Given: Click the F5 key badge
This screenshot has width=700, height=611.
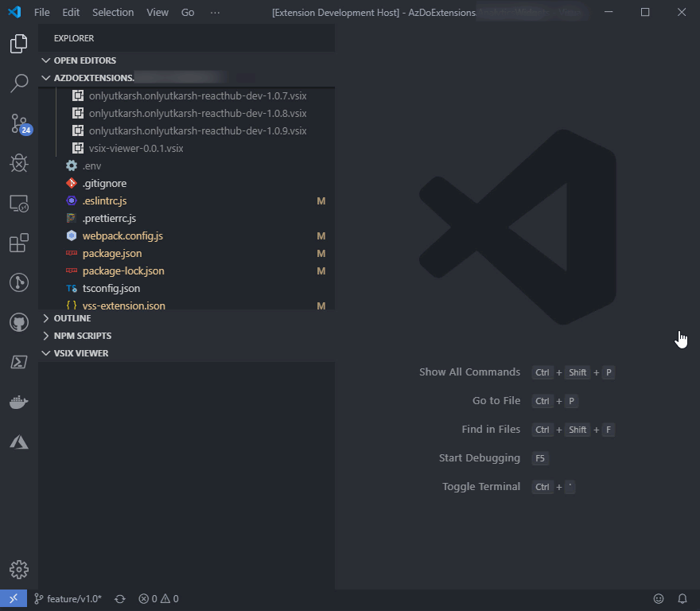Looking at the screenshot, I should [540, 458].
